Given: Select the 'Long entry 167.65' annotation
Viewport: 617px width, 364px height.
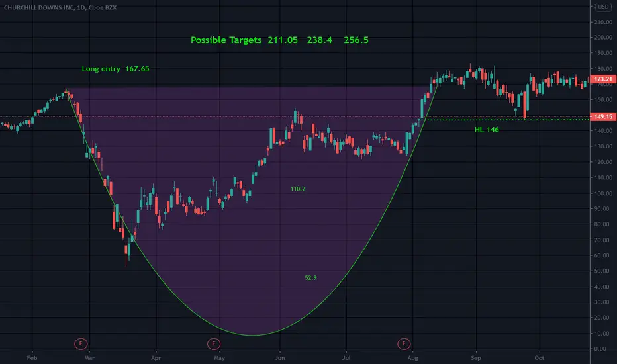Looking at the screenshot, I should [x=115, y=69].
